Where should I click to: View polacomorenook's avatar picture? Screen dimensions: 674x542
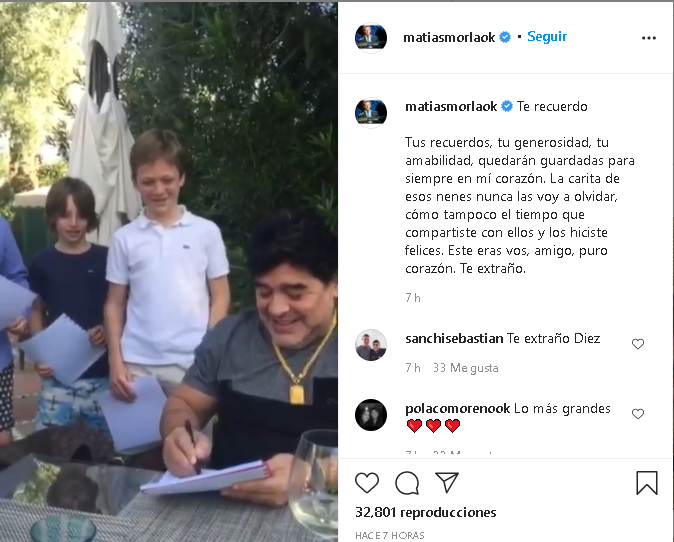(371, 415)
